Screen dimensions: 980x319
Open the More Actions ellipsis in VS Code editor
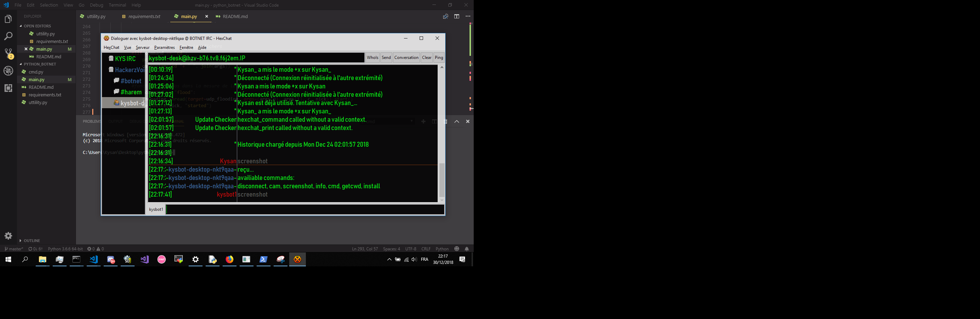pyautogui.click(x=468, y=16)
